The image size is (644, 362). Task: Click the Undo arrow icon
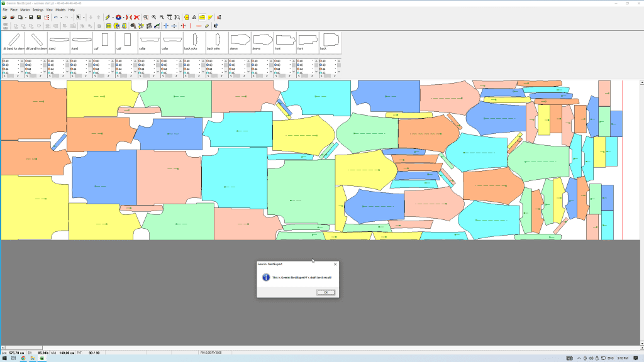[56, 17]
